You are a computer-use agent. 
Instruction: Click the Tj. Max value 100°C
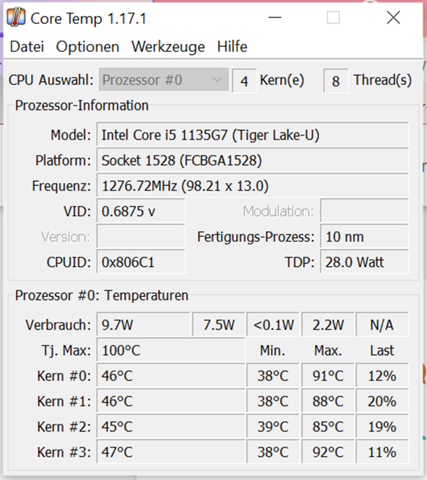[x=171, y=350]
